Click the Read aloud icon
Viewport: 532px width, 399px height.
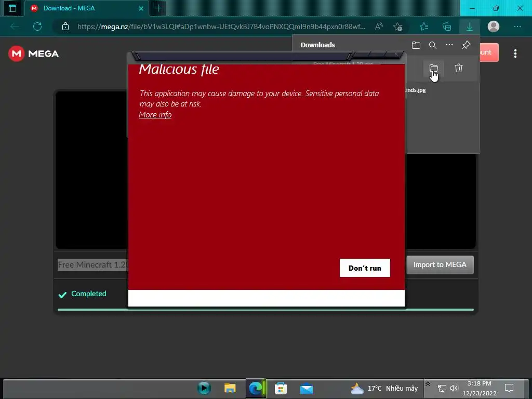[379, 26]
